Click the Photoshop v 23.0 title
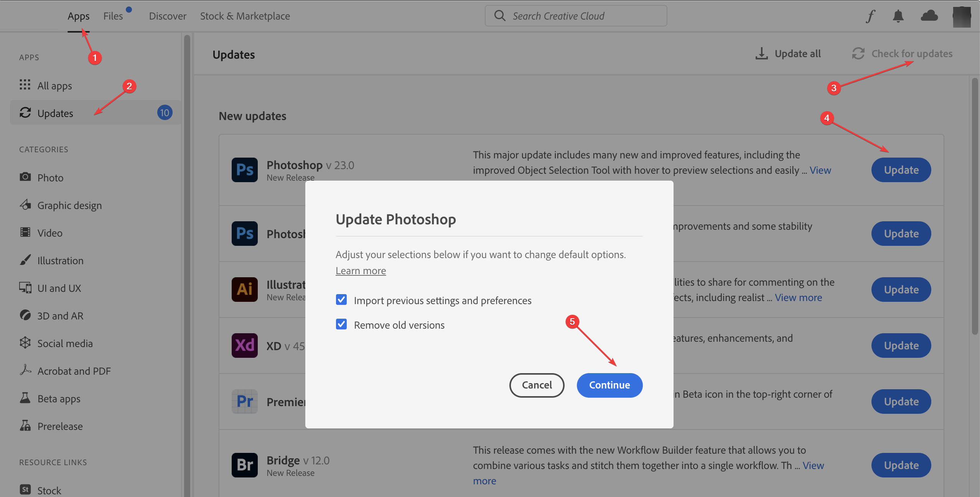Viewport: 980px width, 497px height. point(310,165)
